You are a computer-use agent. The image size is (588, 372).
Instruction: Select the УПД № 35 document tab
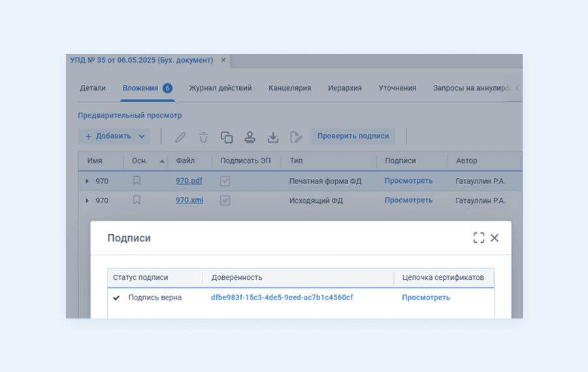tap(141, 60)
